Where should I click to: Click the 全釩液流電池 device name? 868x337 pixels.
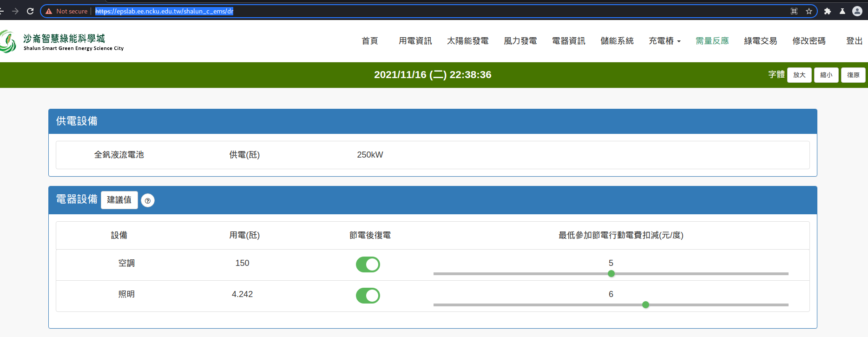pos(119,155)
